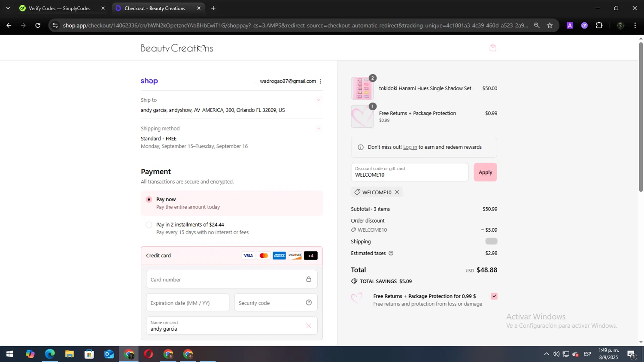Open the Chrome profile avatar
Screen dimensions: 644x362
tap(620, 25)
